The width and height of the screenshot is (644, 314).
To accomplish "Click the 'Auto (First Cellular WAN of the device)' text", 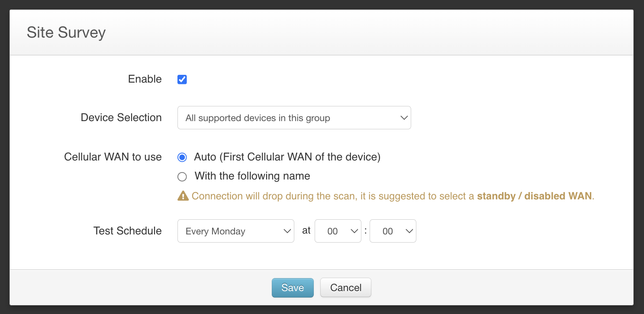I will [287, 157].
